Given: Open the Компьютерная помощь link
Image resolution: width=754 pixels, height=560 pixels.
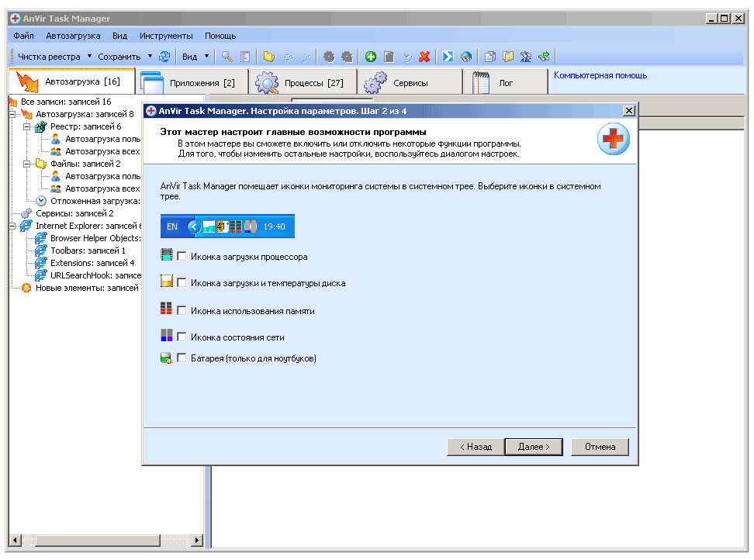Looking at the screenshot, I should coord(600,75).
